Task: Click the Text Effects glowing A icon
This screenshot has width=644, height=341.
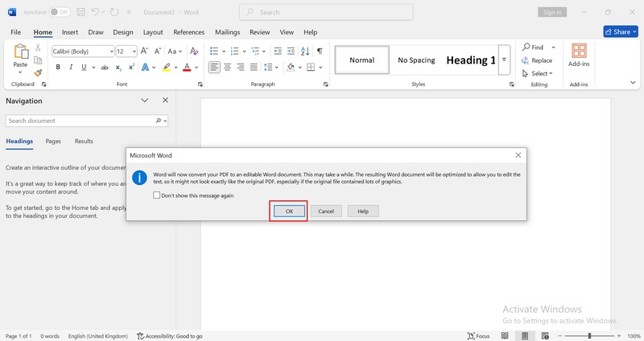Action: (x=146, y=67)
